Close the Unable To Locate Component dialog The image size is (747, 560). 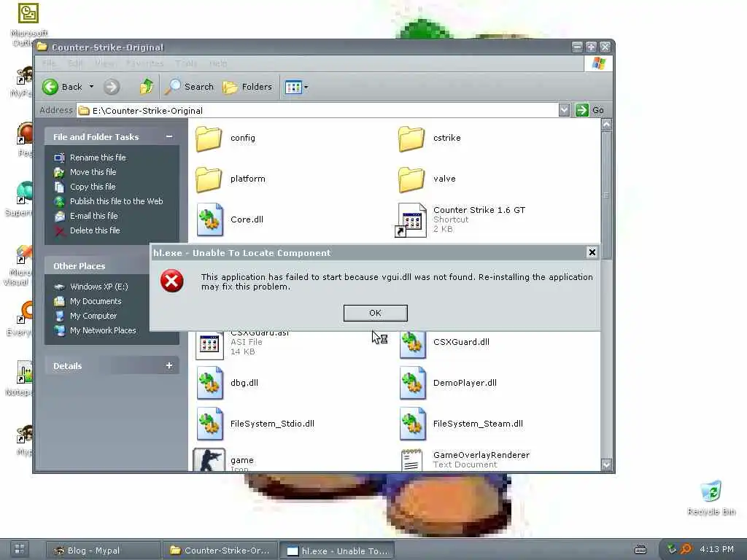pos(592,252)
